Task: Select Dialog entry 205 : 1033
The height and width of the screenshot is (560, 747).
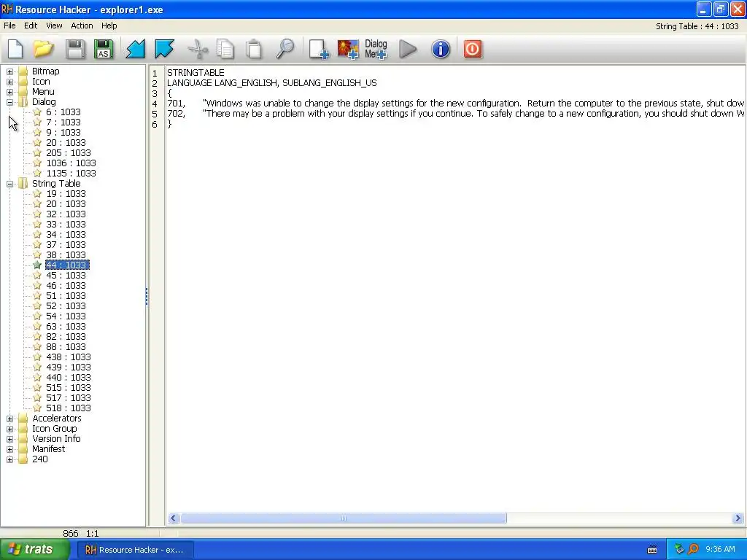Action: (68, 153)
